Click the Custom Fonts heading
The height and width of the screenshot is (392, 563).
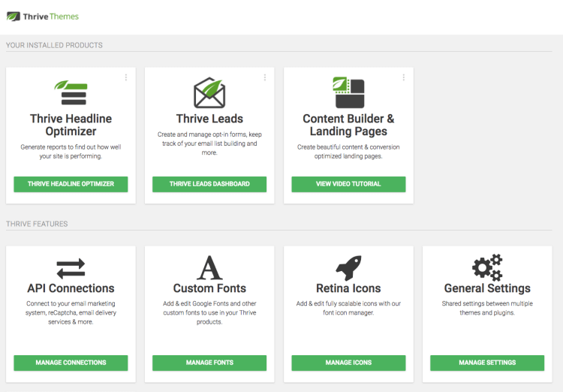[209, 288]
